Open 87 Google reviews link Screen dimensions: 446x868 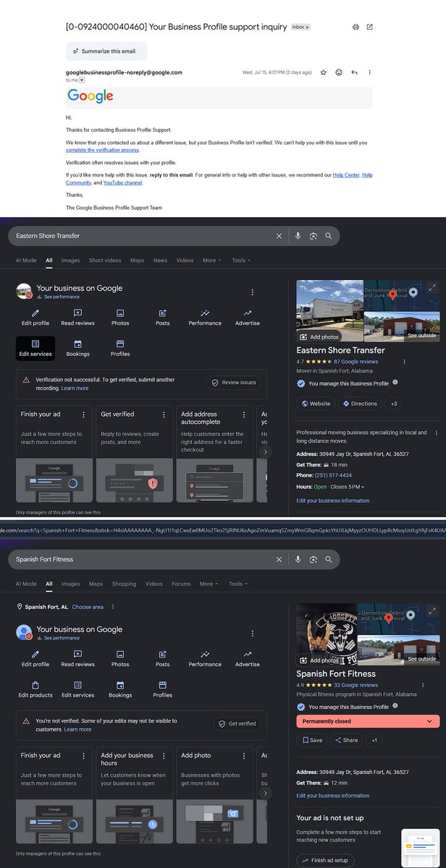click(355, 361)
